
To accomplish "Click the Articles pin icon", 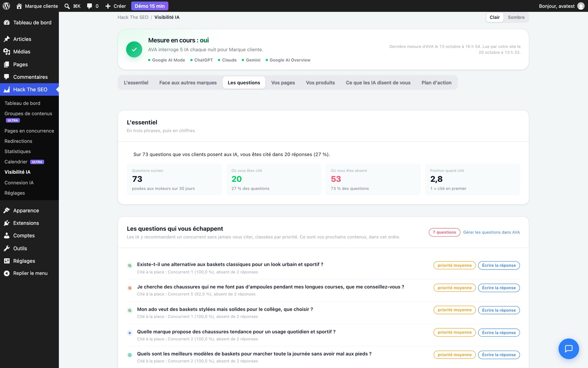I will tap(7, 39).
